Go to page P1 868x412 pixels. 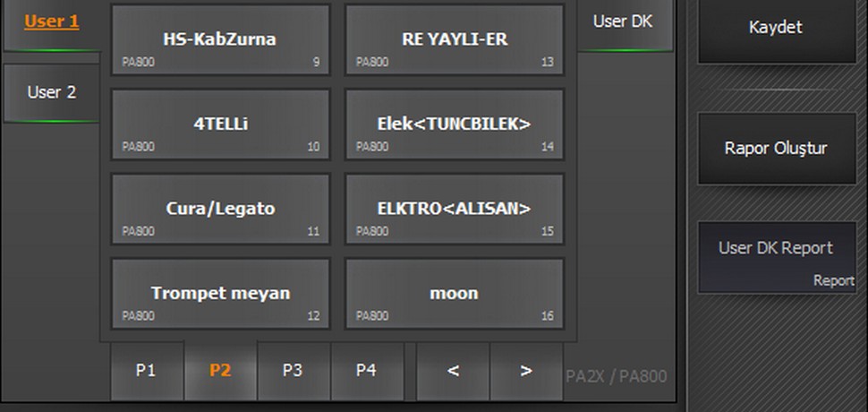point(146,371)
